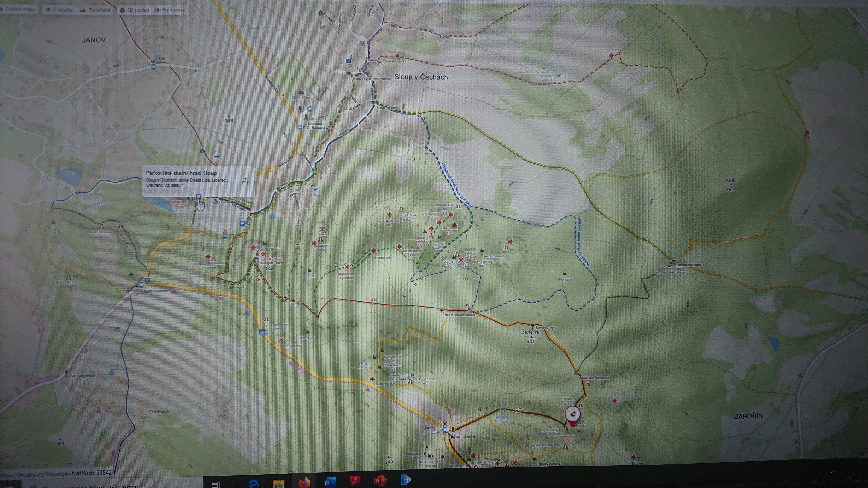Select the Sloup v Čechách town label

[x=421, y=77]
